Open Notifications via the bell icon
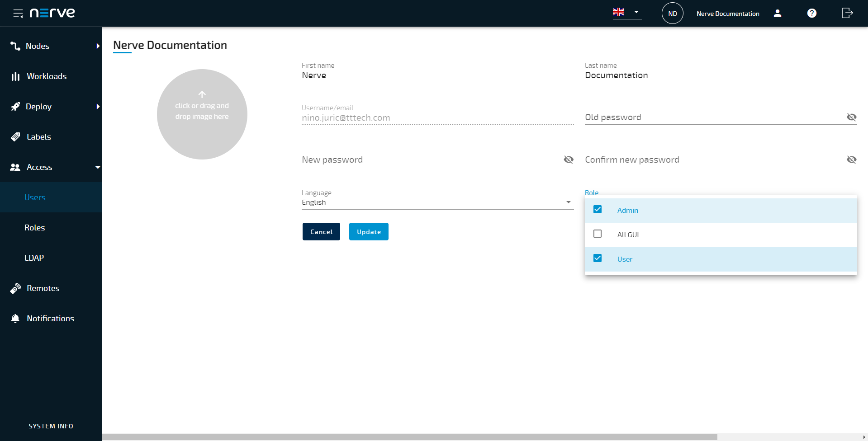The height and width of the screenshot is (441, 868). (15, 318)
